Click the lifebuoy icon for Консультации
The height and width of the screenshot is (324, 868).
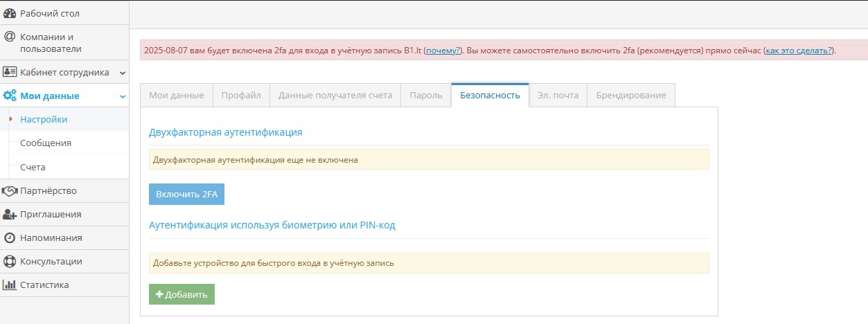(10, 261)
